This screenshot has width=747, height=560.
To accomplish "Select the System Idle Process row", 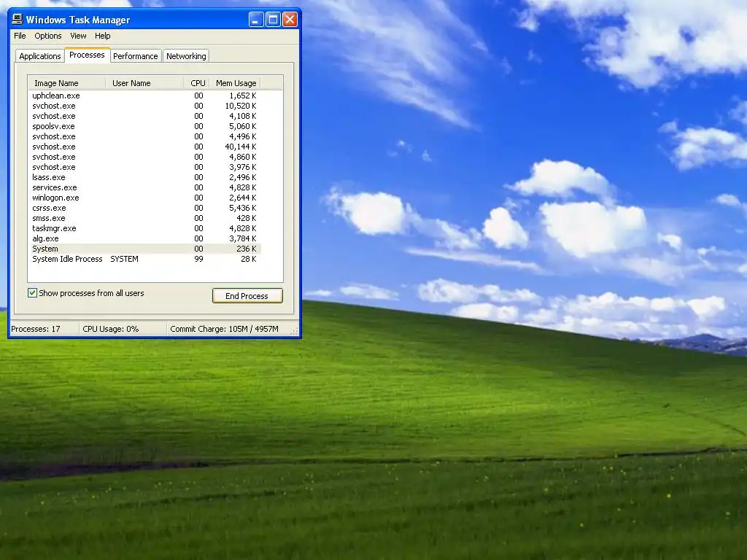I will point(145,259).
